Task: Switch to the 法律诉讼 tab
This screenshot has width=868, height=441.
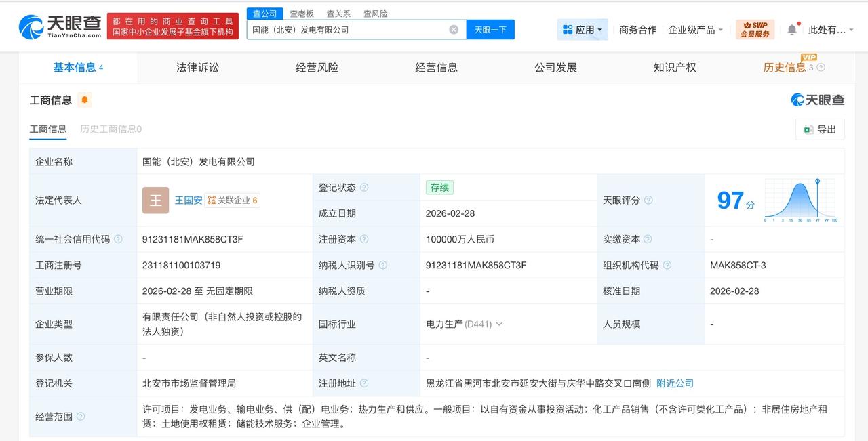Action: (197, 67)
